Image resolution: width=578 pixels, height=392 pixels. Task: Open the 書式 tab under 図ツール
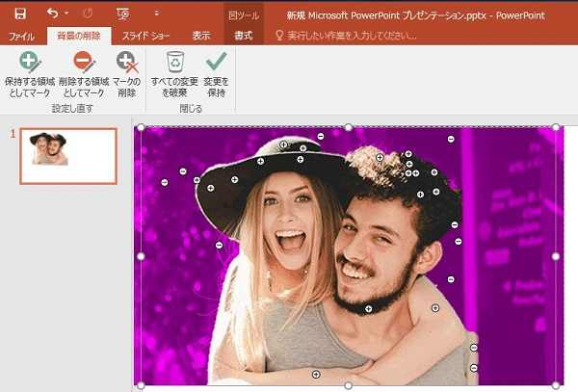[244, 36]
